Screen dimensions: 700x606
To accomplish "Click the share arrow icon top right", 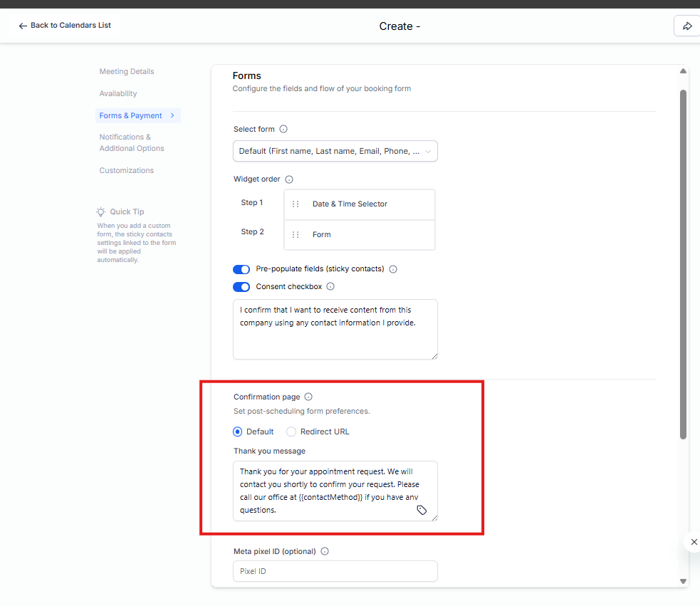I will click(687, 26).
